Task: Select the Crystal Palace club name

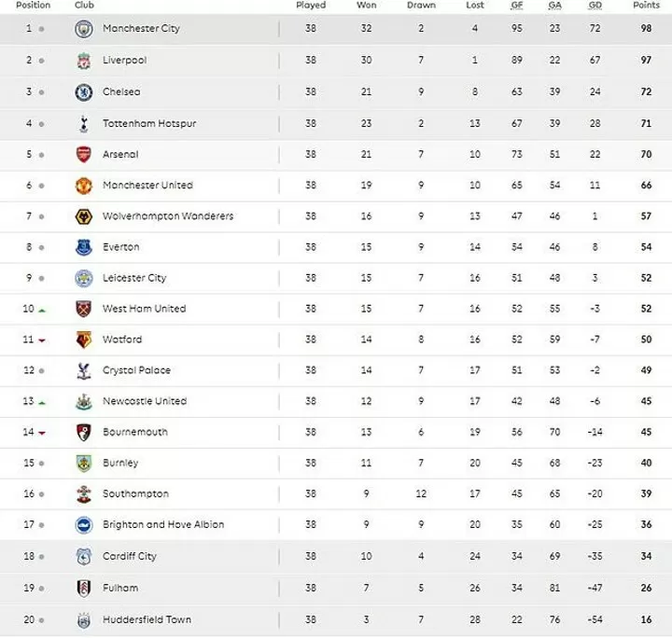Action: coord(136,370)
